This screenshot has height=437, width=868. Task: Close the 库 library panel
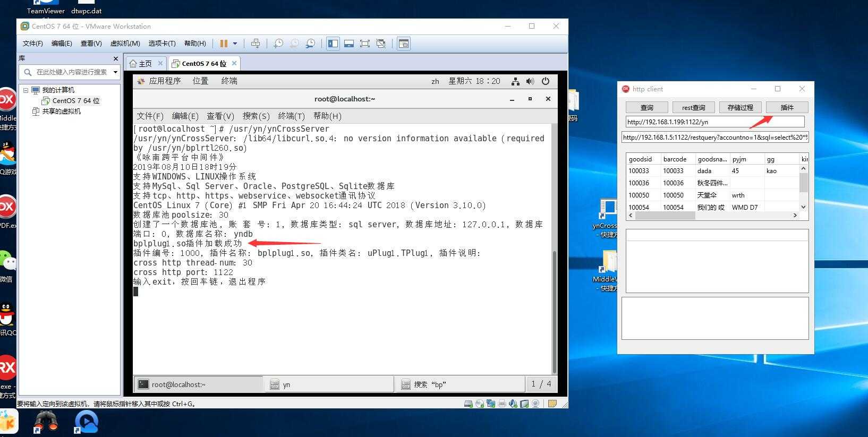[116, 58]
